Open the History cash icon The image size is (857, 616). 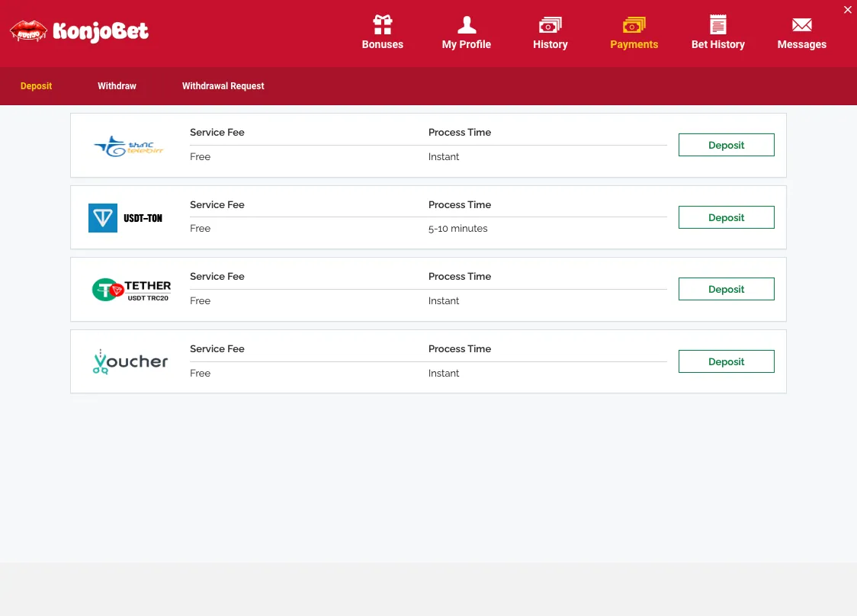point(550,24)
